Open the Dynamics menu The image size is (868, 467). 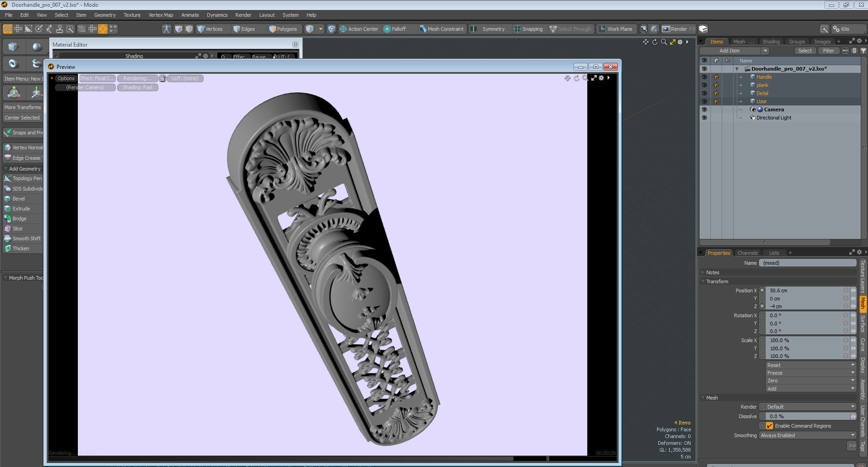point(217,15)
